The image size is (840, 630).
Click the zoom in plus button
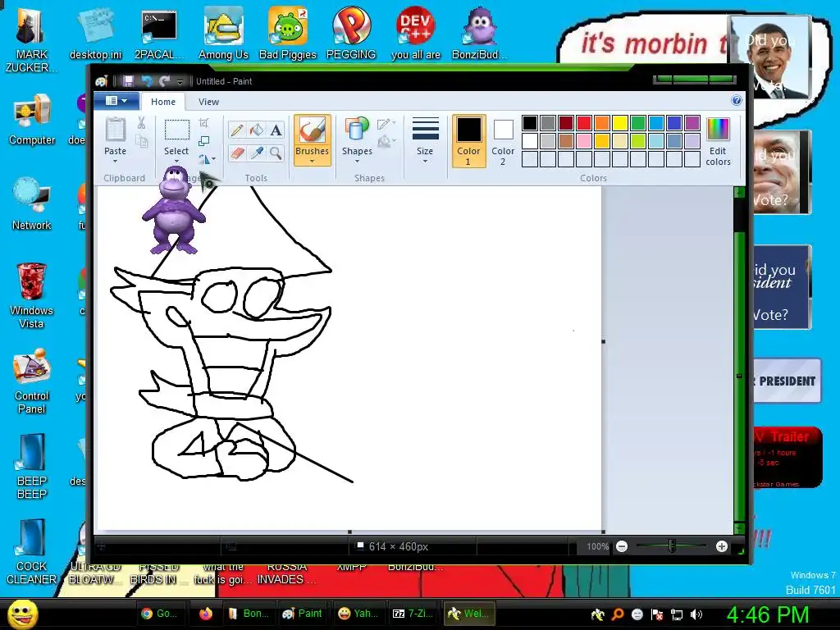pyautogui.click(x=722, y=546)
